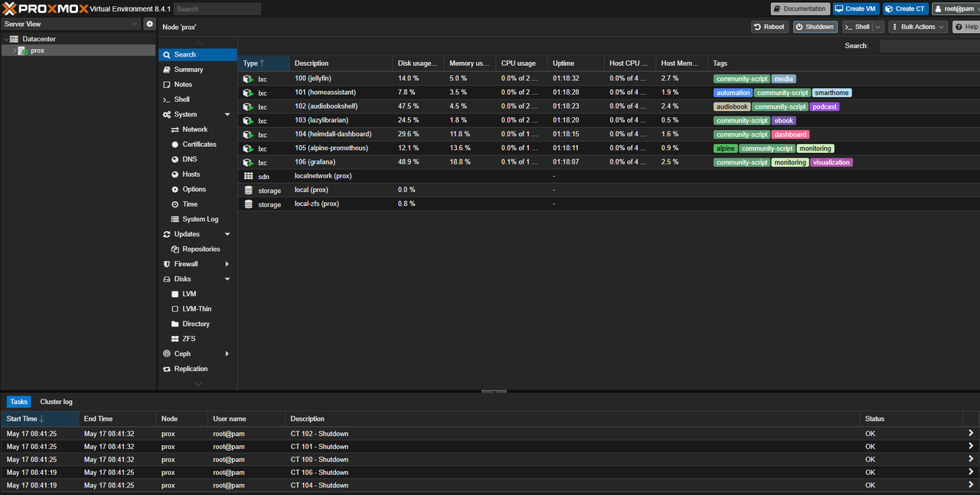This screenshot has height=495, width=980.
Task: Open the Shell dropdown arrow in toolbar
Action: [x=877, y=27]
